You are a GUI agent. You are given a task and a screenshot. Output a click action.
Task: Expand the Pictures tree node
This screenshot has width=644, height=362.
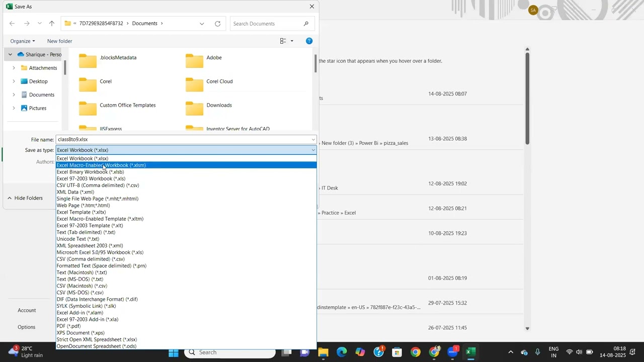tap(14, 108)
